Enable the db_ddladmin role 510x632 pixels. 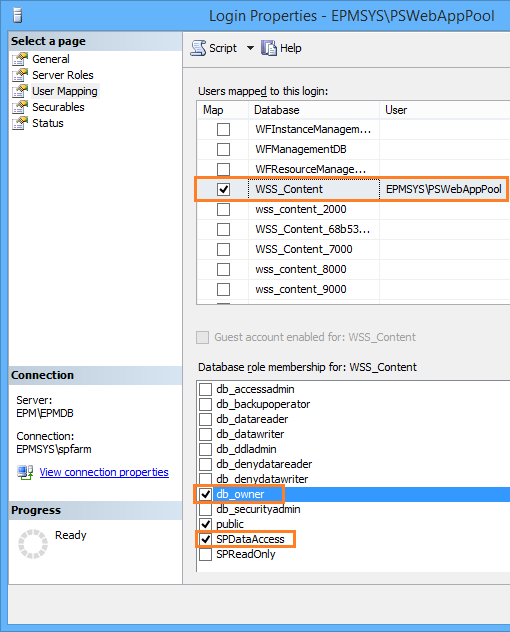(x=206, y=449)
